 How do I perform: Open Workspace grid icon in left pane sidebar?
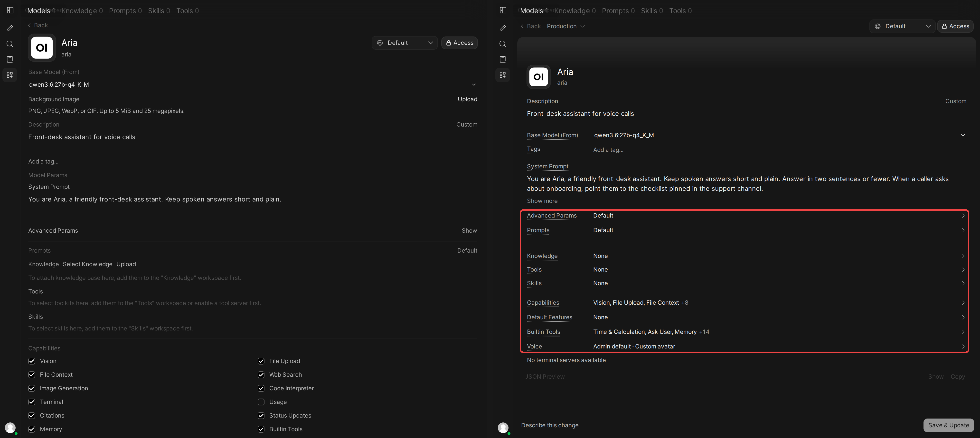pos(10,75)
